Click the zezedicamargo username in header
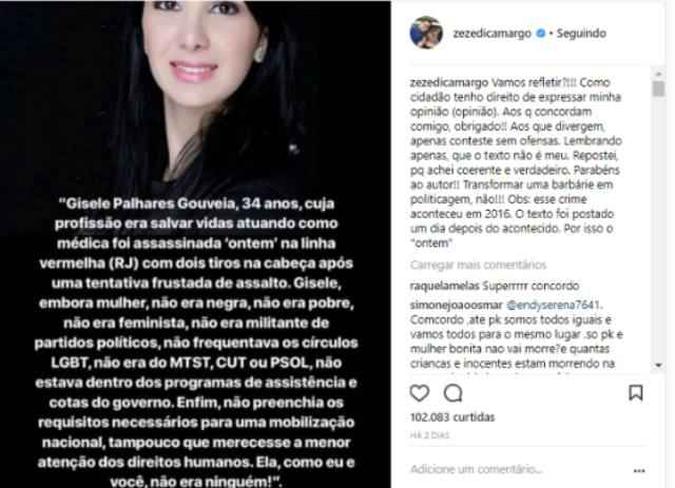The width and height of the screenshot is (675, 488). point(492,33)
